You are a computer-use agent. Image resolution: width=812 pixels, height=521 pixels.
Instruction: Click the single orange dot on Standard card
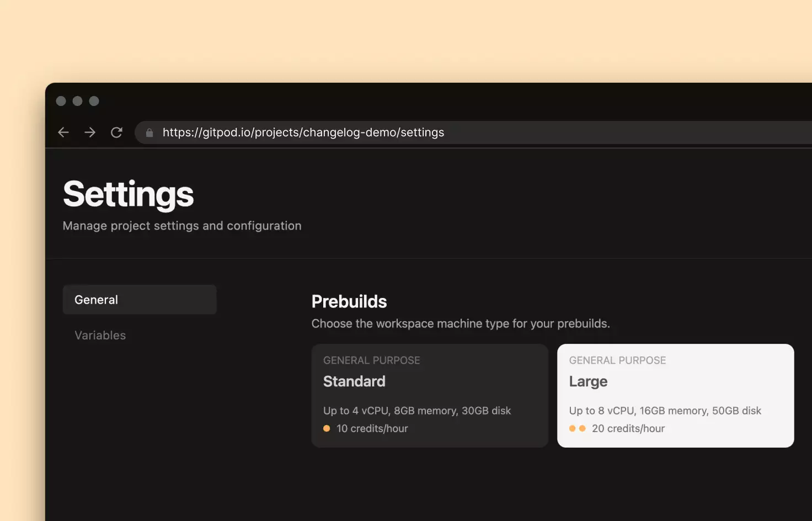327,428
